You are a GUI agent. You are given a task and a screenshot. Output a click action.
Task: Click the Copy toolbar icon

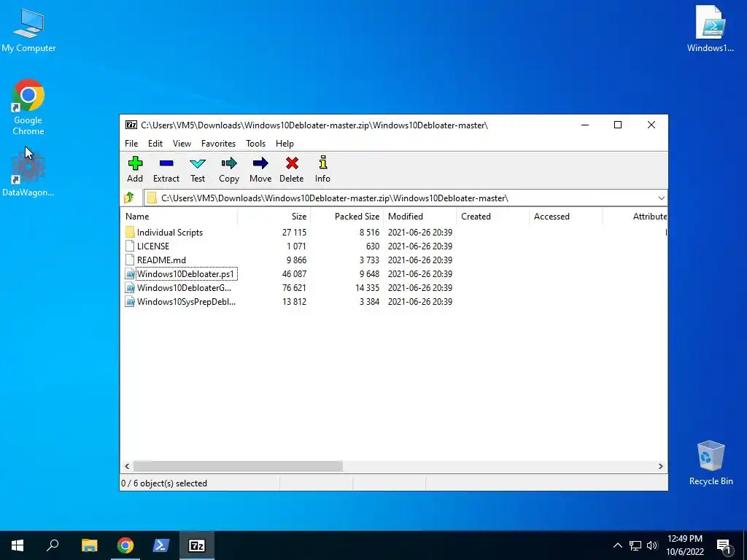point(229,163)
